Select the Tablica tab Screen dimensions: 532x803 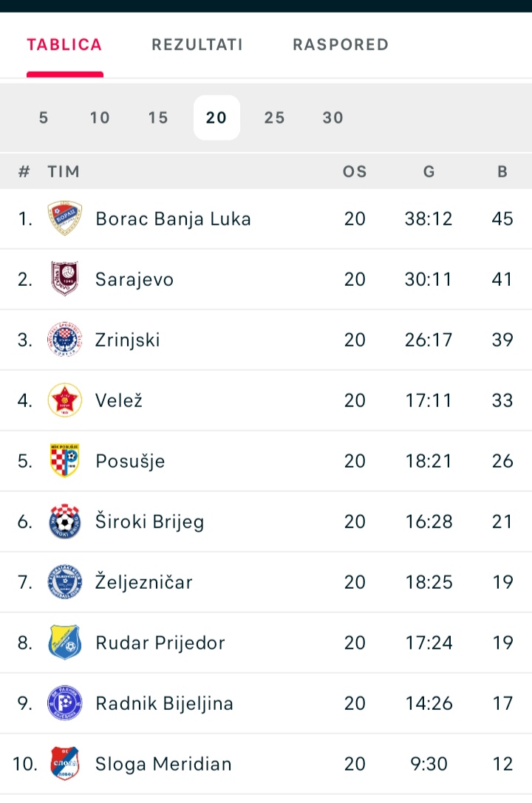click(x=64, y=44)
